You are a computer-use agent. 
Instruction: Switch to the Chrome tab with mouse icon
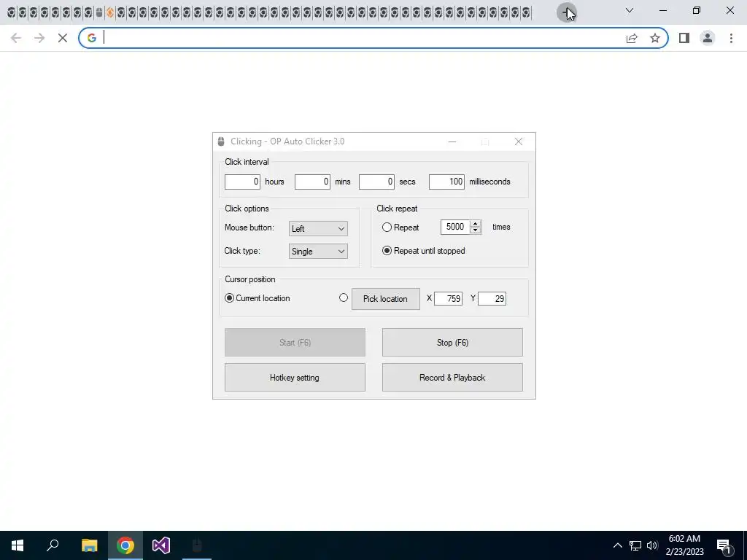point(99,13)
